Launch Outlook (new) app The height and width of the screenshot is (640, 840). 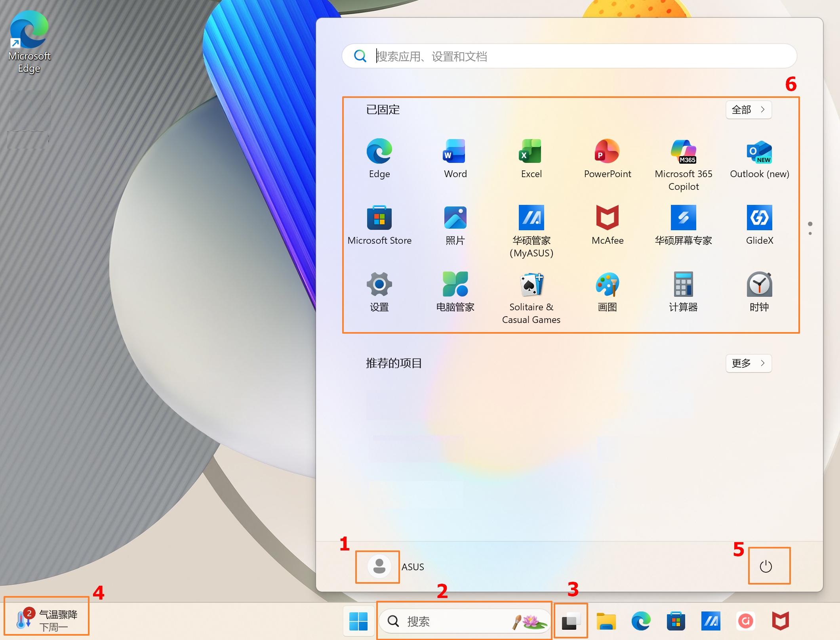[759, 152]
